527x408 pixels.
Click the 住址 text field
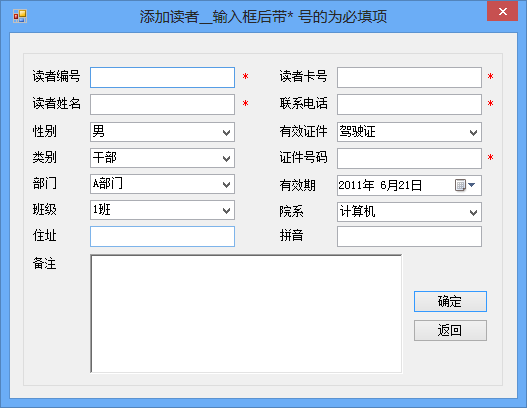[162, 236]
